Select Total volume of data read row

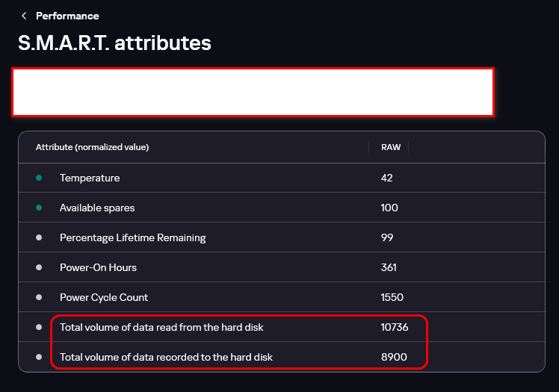tap(282, 327)
